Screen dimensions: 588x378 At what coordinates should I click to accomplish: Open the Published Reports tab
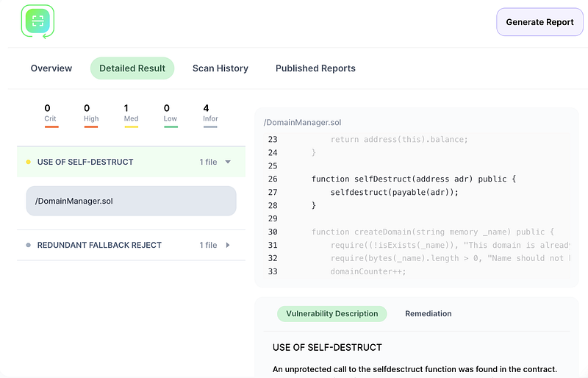315,68
